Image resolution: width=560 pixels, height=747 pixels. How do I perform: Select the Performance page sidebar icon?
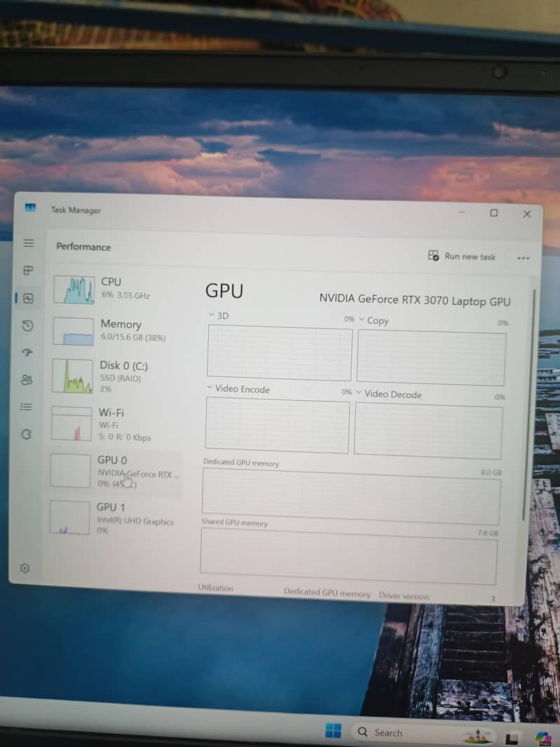point(28,299)
